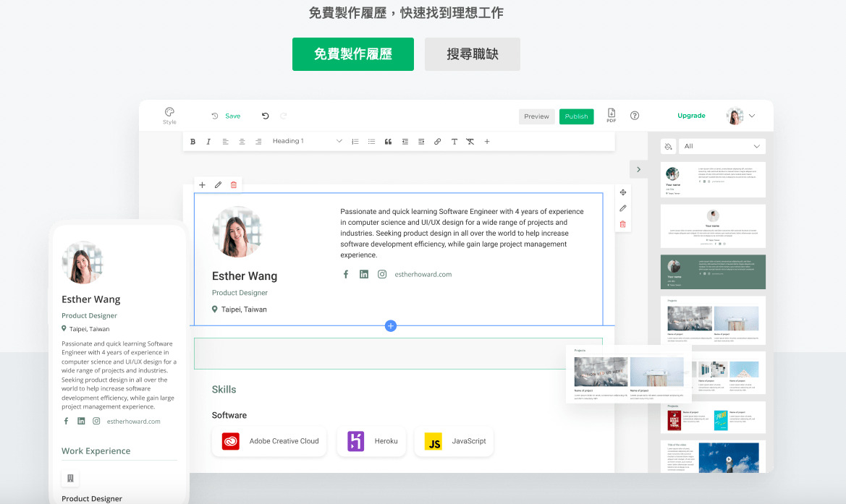Insert a numbered list
The image size is (846, 504).
pos(355,142)
